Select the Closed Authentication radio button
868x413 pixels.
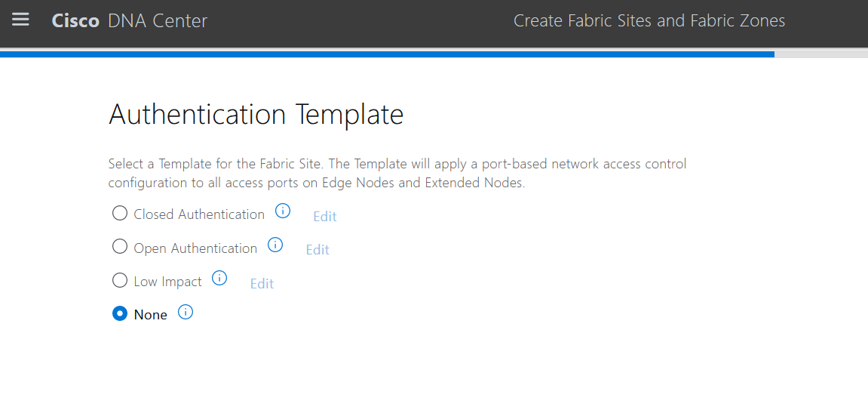pos(120,214)
